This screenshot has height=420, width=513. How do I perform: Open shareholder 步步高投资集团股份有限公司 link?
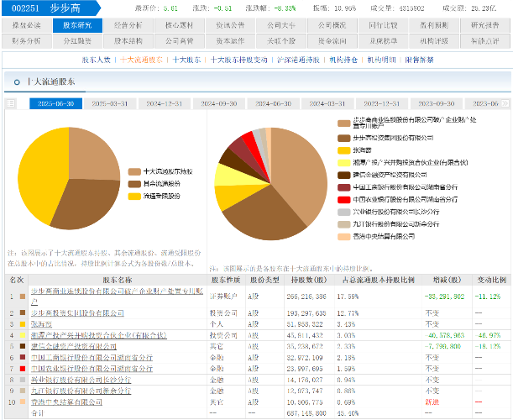tap(77, 313)
